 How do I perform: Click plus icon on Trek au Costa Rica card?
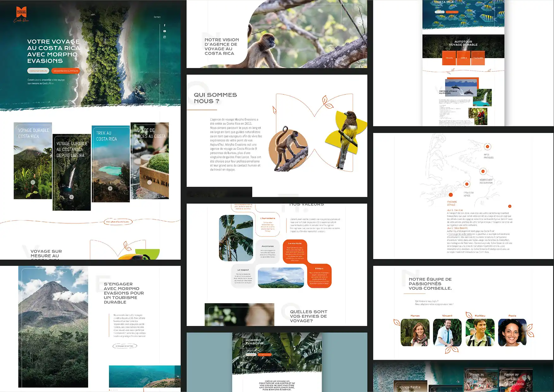(110, 188)
